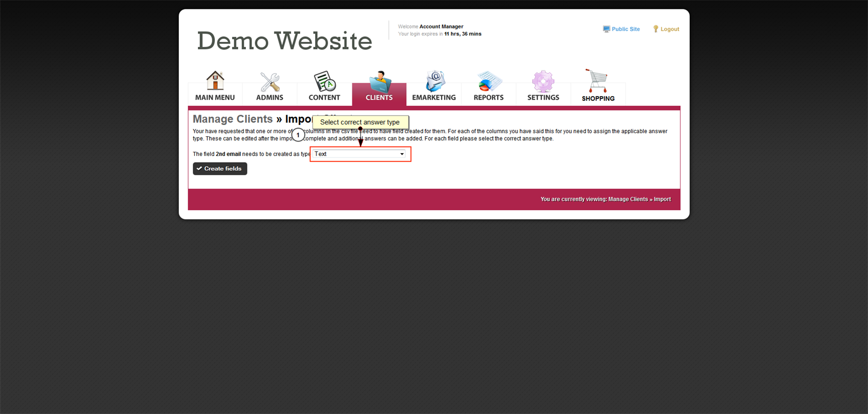This screenshot has height=414, width=868.
Task: Click Import in the footer breadcrumb
Action: (662, 199)
